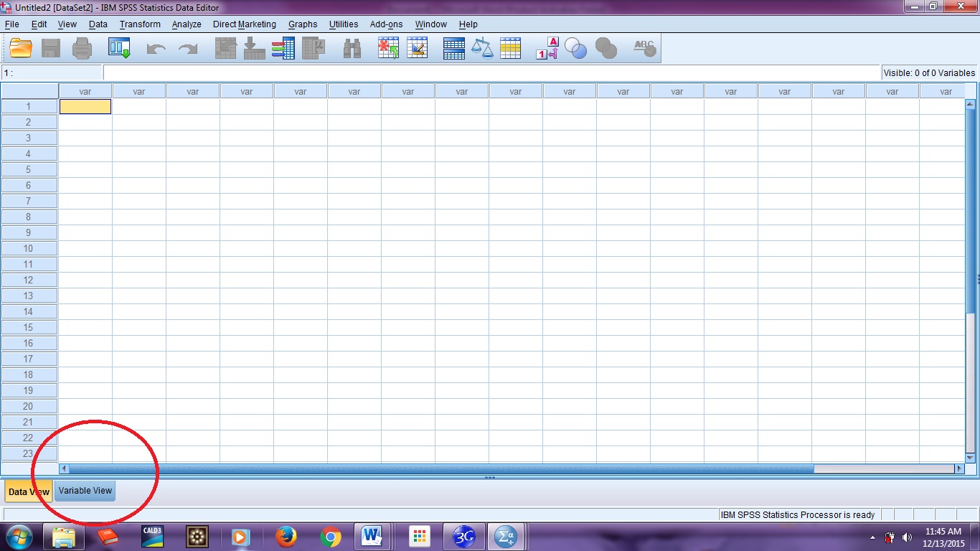
Task: Click the horizontal scrollbar left arrow
Action: pyautogui.click(x=64, y=468)
